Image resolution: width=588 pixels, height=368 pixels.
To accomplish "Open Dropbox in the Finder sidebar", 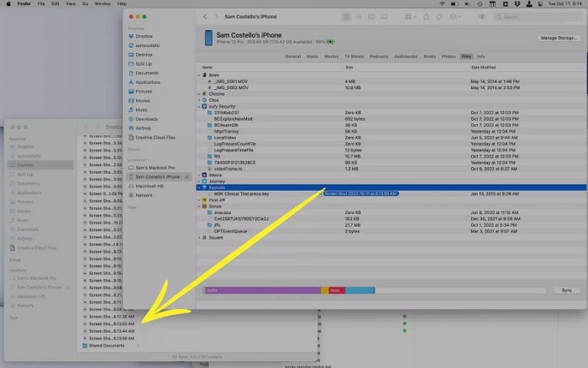I will point(147,36).
